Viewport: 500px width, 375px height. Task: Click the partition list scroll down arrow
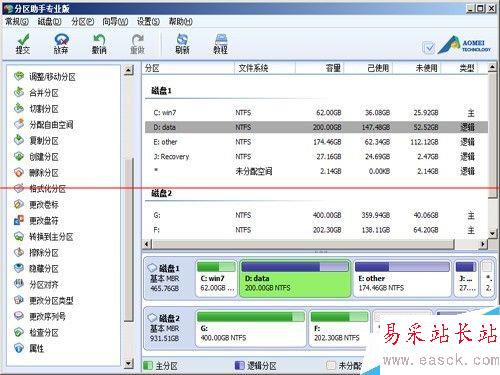point(492,233)
